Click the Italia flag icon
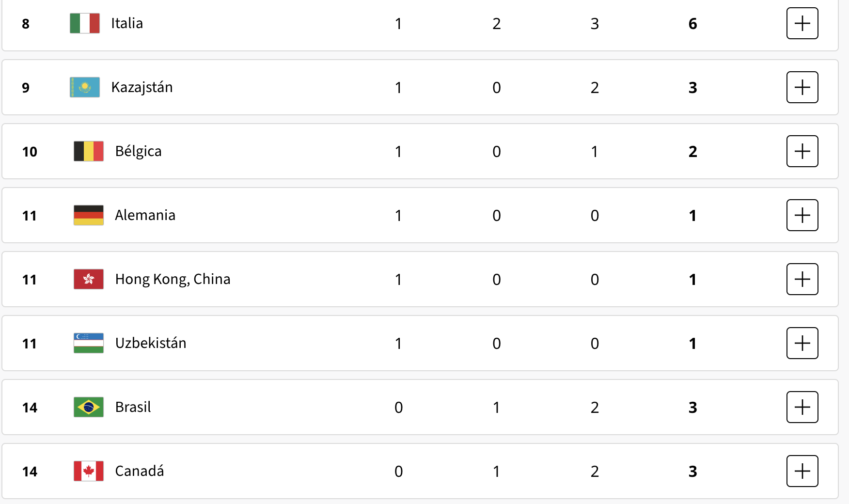This screenshot has height=504, width=849. (85, 23)
